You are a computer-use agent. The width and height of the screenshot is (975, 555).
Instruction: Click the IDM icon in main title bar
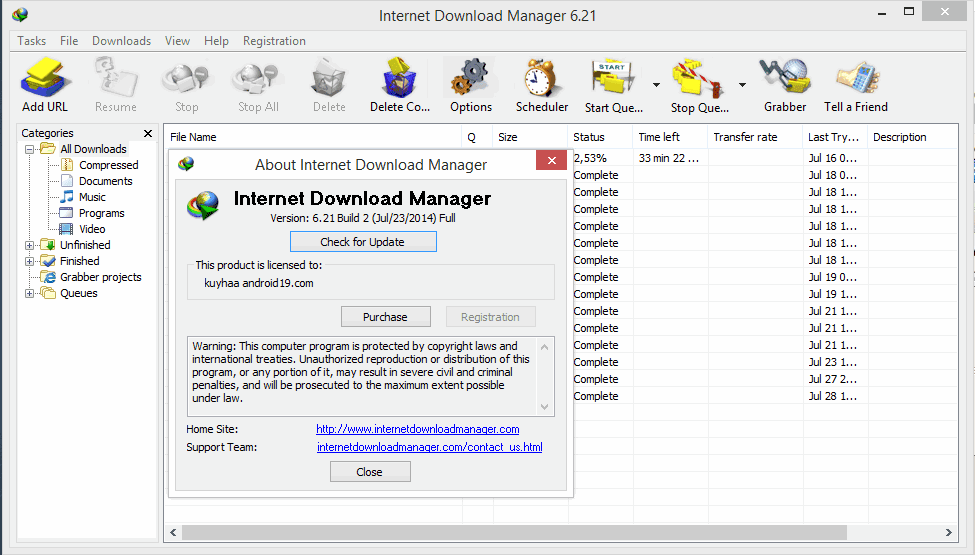coord(20,15)
